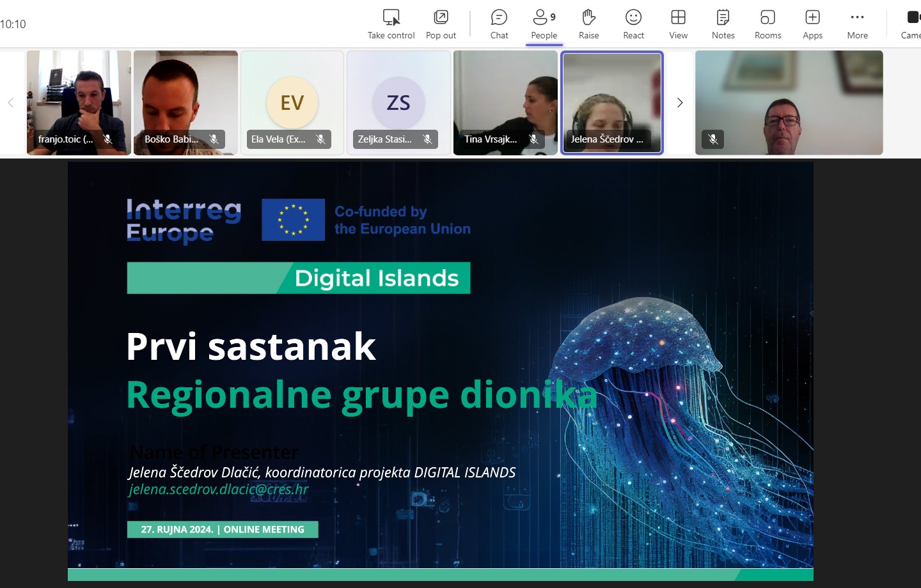Image resolution: width=921 pixels, height=588 pixels.
Task: Open the React emoji menu
Action: 633,24
